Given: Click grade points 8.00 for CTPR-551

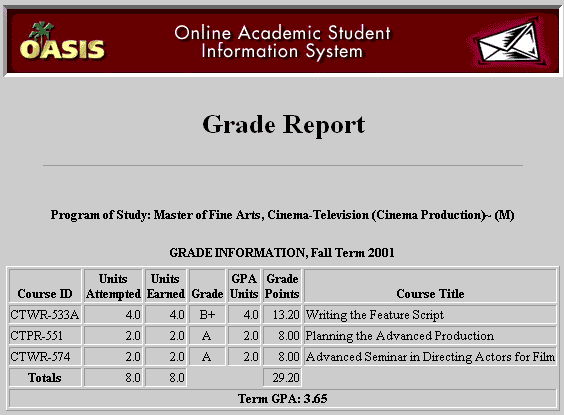Looking at the screenshot, I should (282, 336).
